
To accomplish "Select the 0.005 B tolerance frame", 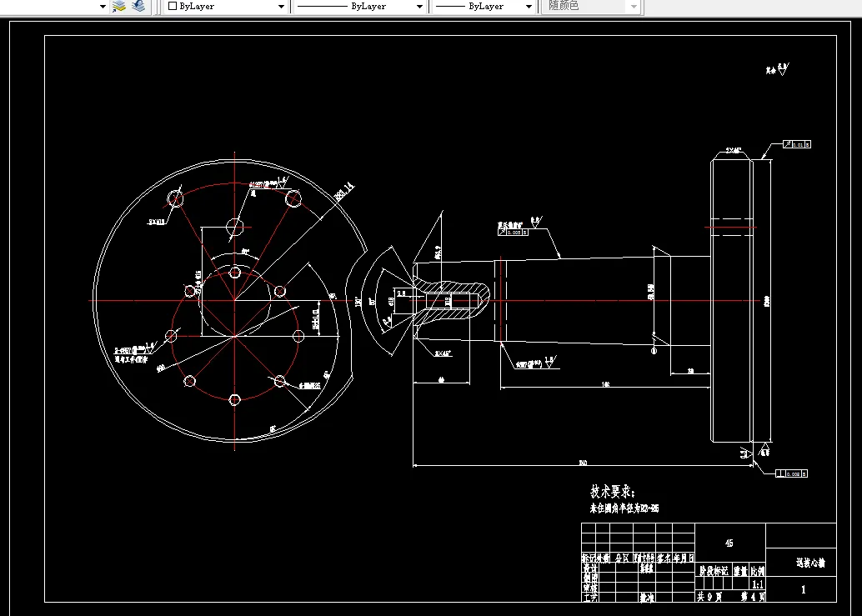I will coord(513,233).
